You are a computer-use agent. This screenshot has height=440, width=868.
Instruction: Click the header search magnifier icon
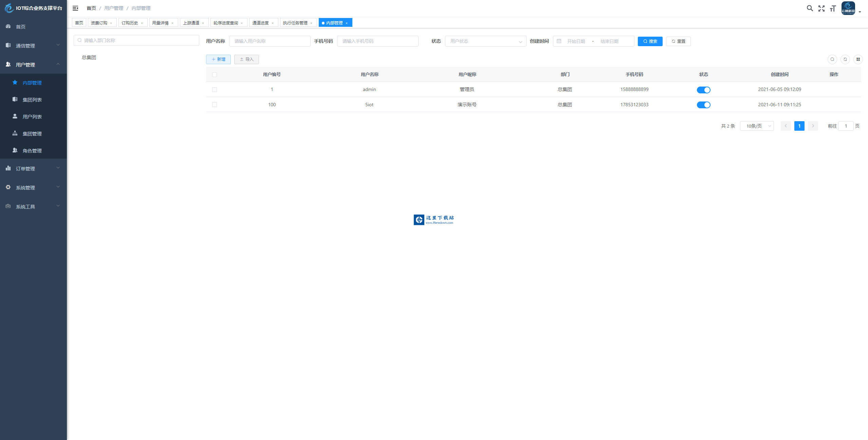click(810, 8)
